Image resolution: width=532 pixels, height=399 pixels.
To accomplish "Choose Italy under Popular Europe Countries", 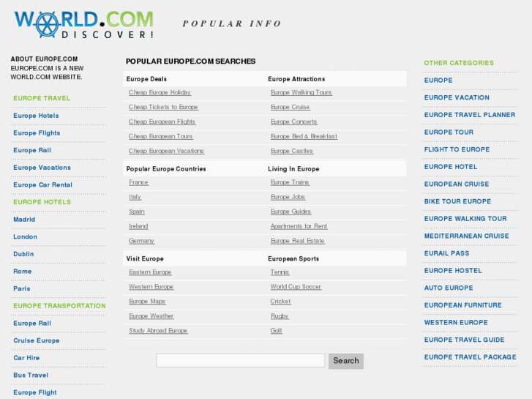I will pos(135,197).
